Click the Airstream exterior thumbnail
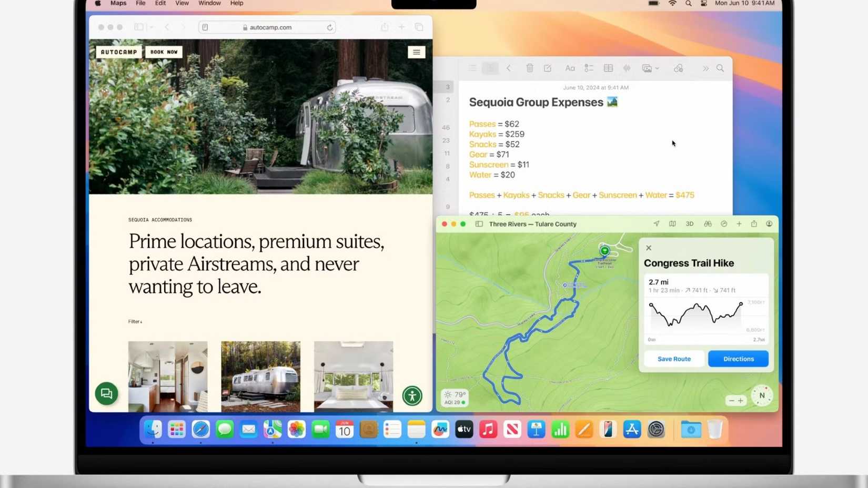This screenshot has width=868, height=488. [x=260, y=377]
